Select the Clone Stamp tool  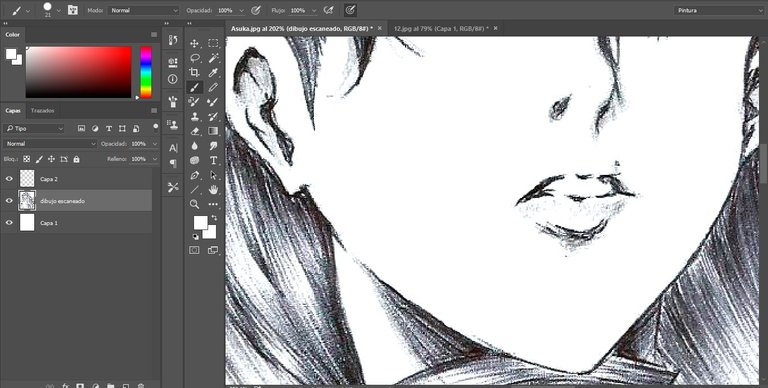tap(194, 117)
